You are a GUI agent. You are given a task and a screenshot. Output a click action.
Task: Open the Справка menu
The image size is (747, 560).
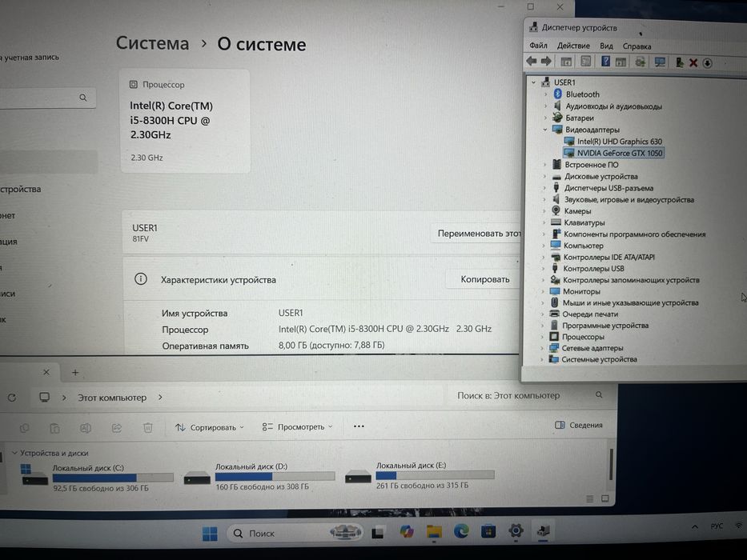637,46
